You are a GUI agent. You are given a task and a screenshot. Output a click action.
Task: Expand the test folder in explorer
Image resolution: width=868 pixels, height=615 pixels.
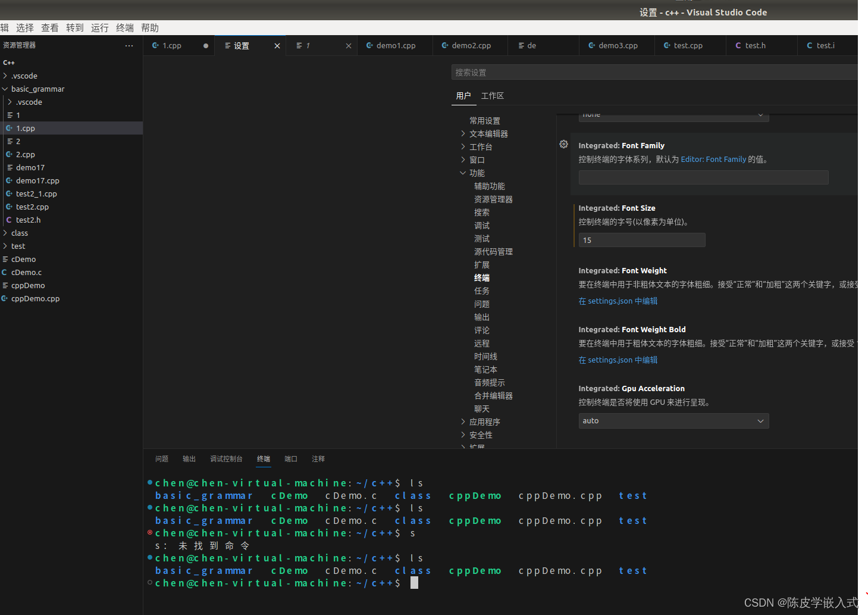coord(5,246)
